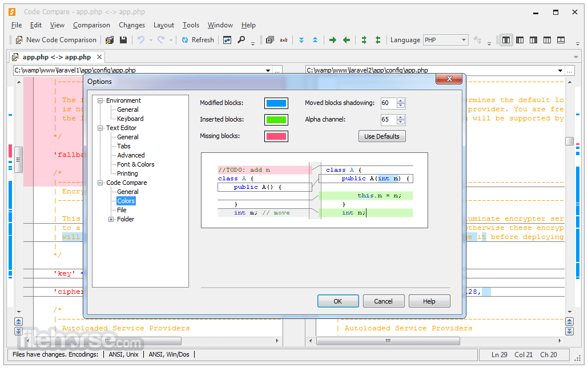This screenshot has width=588, height=368.
Task: Click Cancel in the Options dialog
Action: pos(383,301)
